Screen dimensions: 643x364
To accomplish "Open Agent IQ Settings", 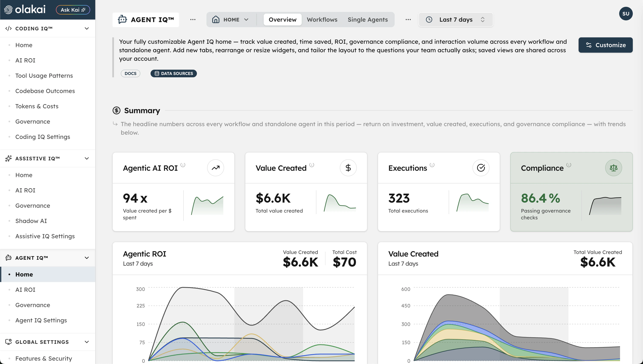I will [x=41, y=320].
